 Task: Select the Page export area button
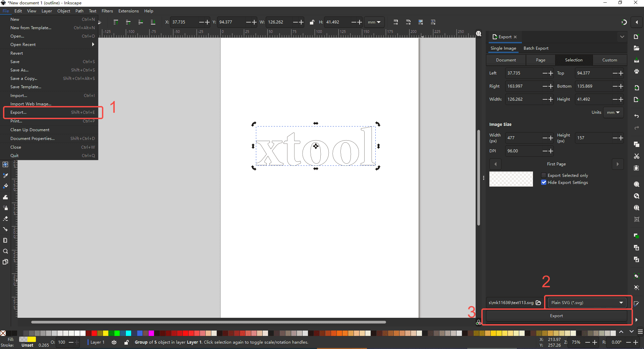[540, 60]
